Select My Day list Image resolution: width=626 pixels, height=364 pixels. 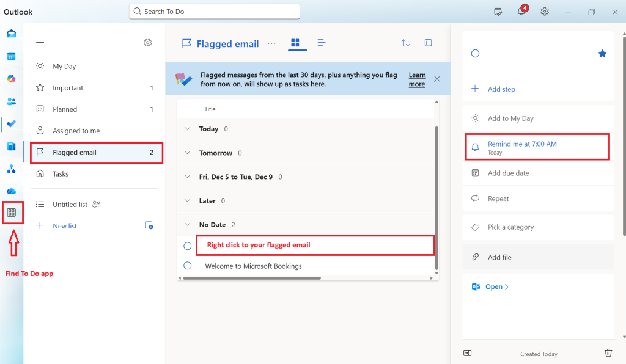[x=95, y=66]
